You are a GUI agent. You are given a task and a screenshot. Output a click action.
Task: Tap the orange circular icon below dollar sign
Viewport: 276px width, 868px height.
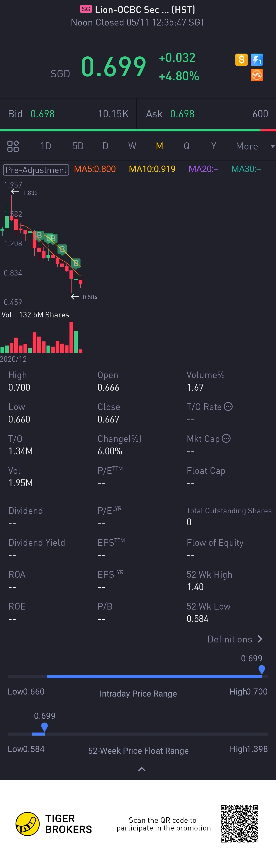click(257, 75)
